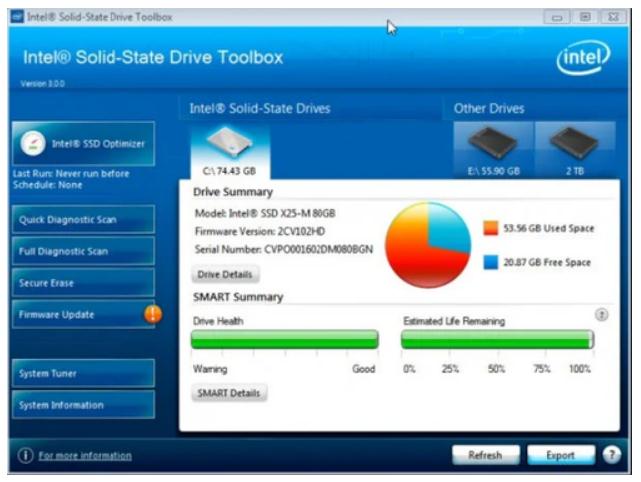This screenshot has width=641, height=482.
Task: Select the C:\ 74.43 GB Intel SSD tab
Action: 230,152
